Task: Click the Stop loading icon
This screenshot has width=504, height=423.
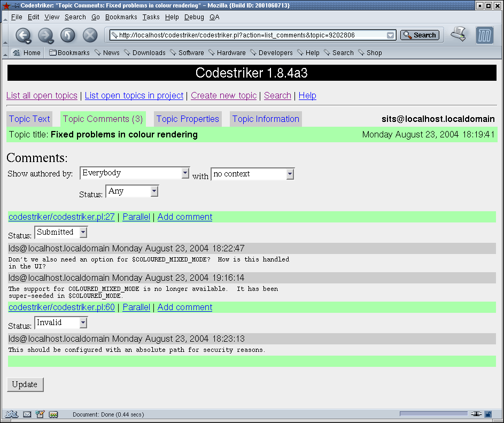Action: [x=90, y=35]
